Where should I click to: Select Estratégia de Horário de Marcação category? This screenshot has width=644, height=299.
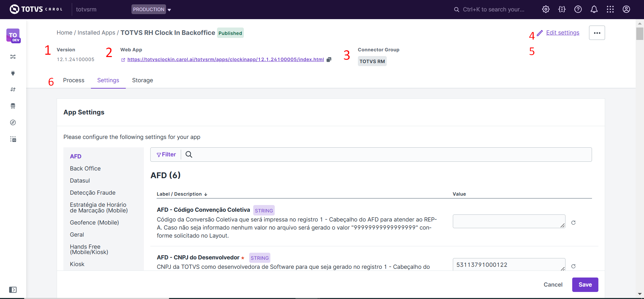point(99,208)
